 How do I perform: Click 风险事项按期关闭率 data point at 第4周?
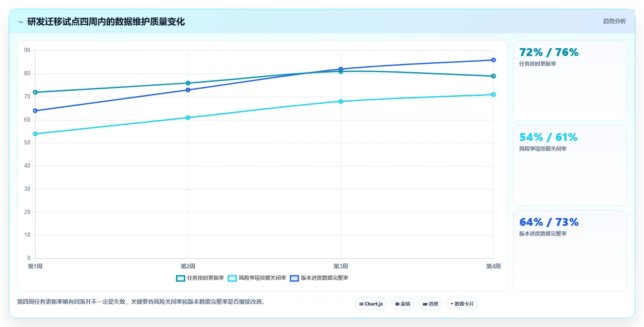(x=493, y=95)
